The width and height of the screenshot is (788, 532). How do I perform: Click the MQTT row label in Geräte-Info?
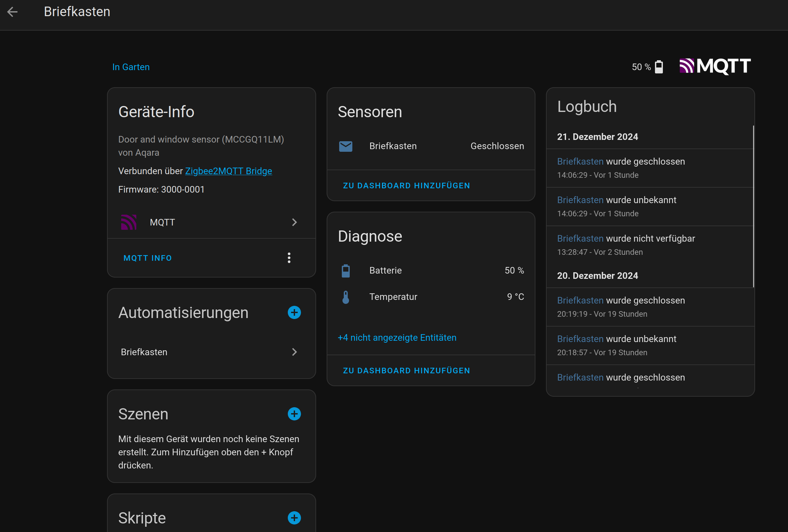click(162, 223)
